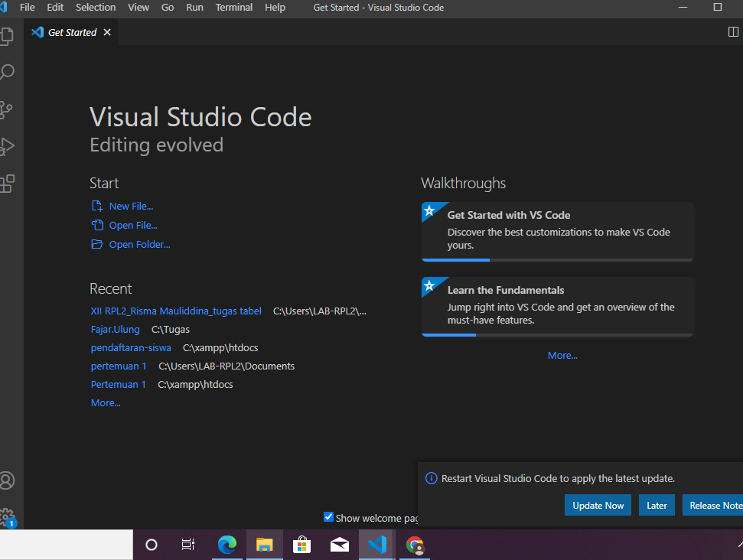Select the Get Started tab
Screen dimensions: 743x560
point(71,32)
